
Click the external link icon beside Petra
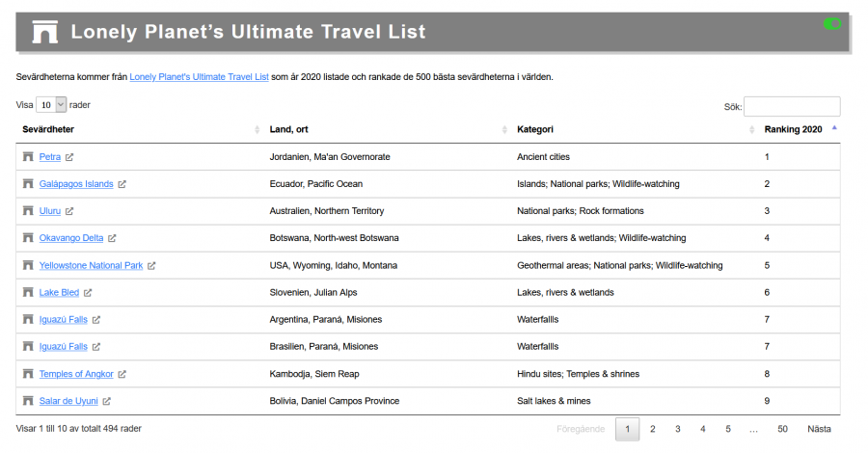coord(69,157)
